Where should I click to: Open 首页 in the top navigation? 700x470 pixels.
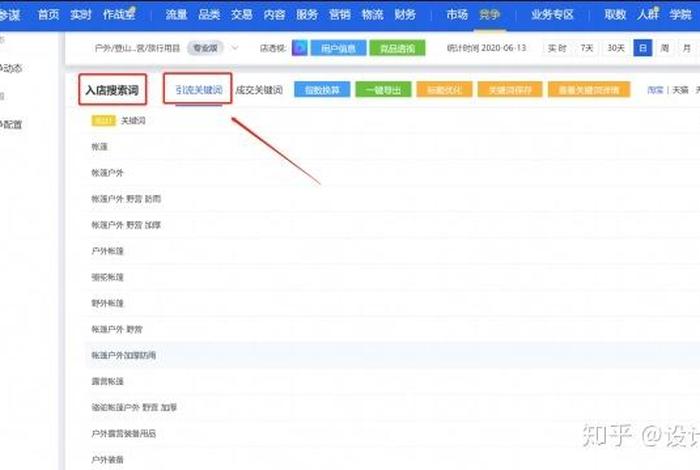click(48, 15)
